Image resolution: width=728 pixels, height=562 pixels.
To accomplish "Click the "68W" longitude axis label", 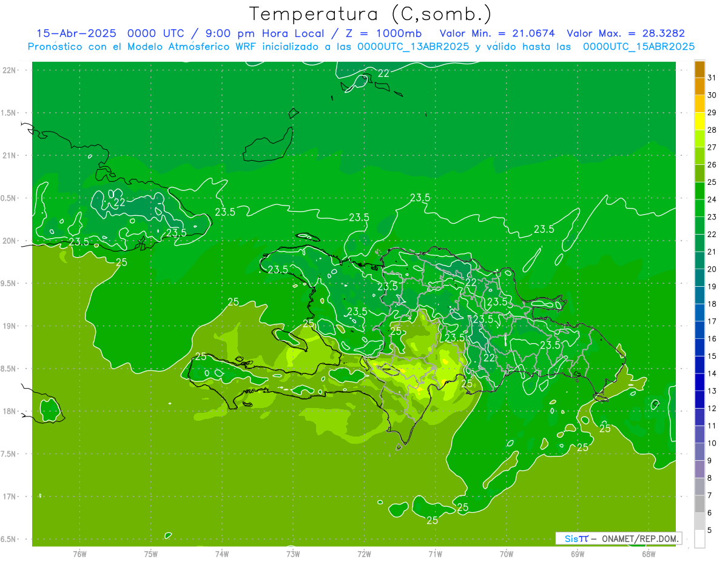I will click(x=649, y=554).
